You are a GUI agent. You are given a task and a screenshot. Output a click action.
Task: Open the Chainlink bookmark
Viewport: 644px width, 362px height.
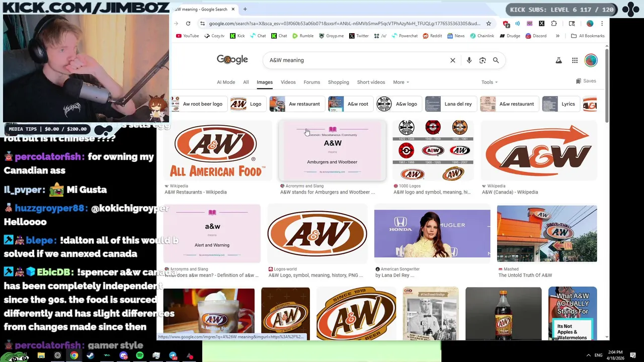tap(482, 36)
